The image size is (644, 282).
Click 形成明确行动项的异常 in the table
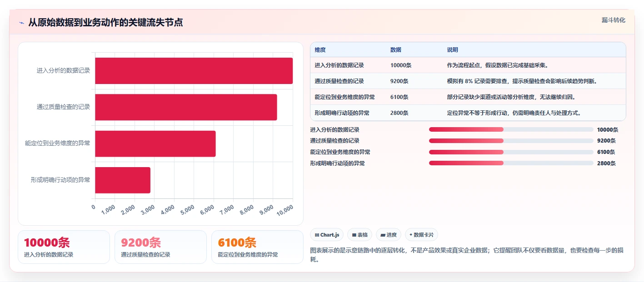click(342, 113)
